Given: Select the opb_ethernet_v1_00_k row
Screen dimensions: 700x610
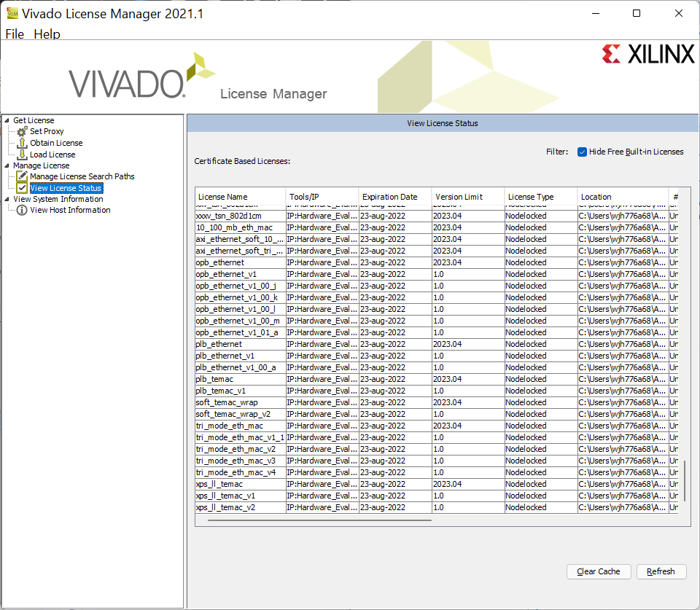Looking at the screenshot, I should [437, 297].
